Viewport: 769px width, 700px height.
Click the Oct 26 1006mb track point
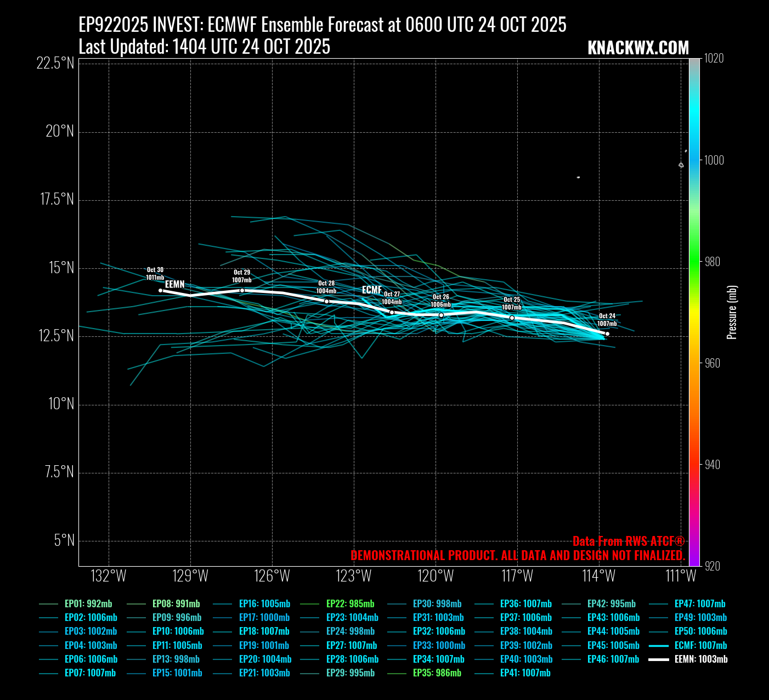point(441,315)
